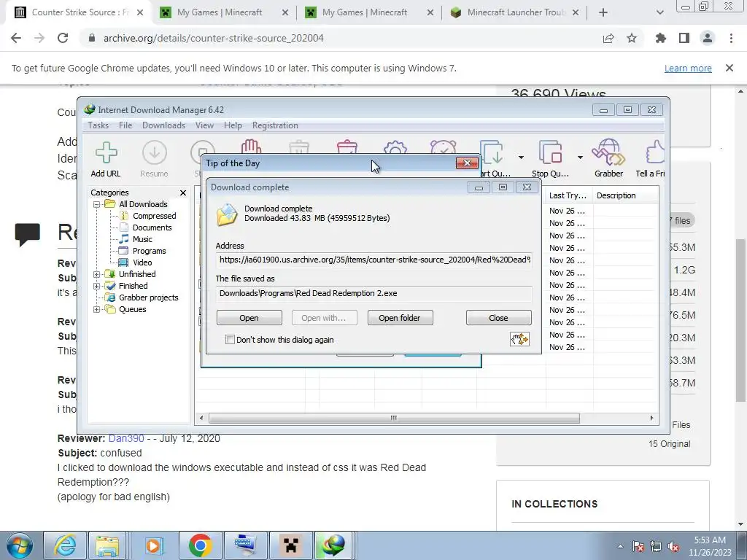
Task: Open Chrome three-dot menu
Action: [x=731, y=38]
